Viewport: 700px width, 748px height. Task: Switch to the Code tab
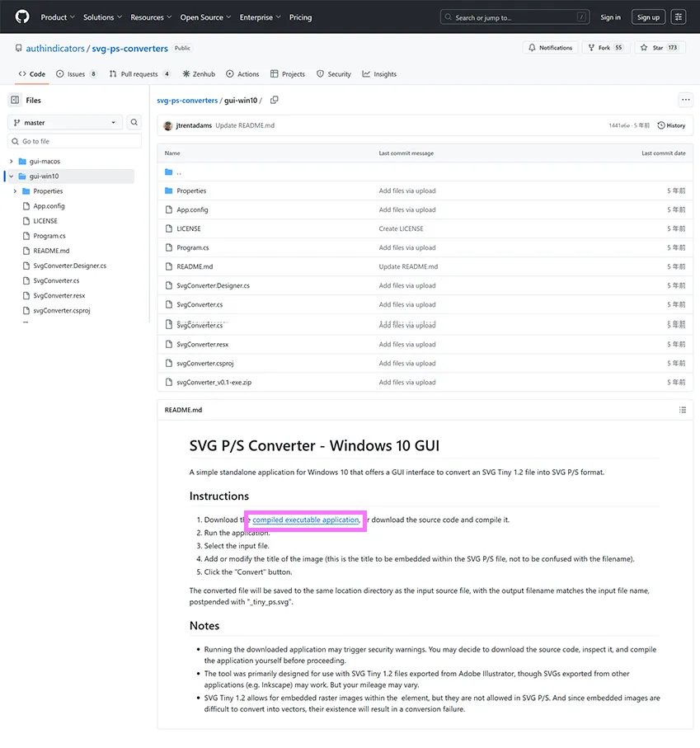(32, 74)
